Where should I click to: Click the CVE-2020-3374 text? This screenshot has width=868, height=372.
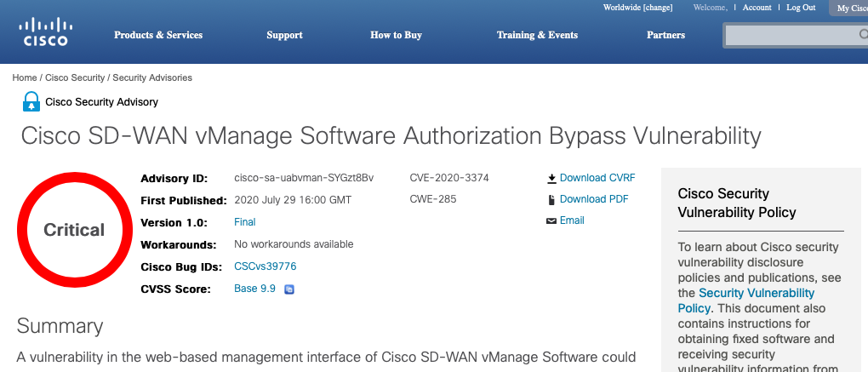tap(449, 178)
